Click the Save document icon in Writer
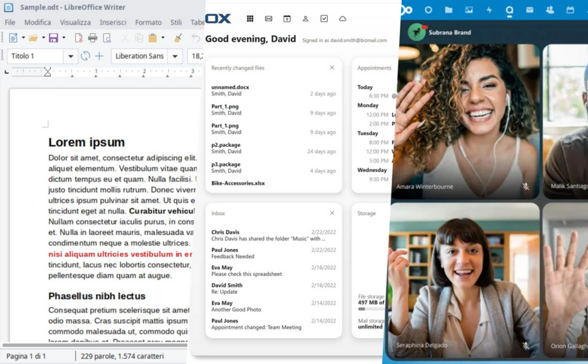 [53, 38]
